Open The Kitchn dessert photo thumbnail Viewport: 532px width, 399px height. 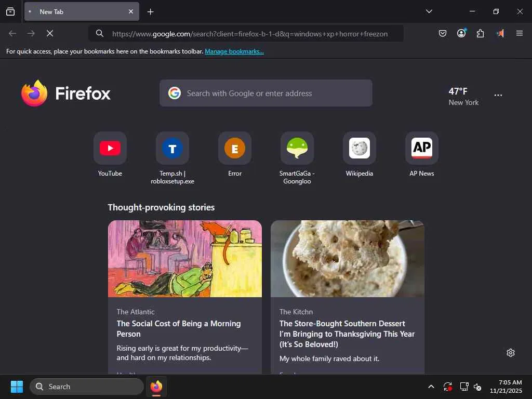coord(348,259)
